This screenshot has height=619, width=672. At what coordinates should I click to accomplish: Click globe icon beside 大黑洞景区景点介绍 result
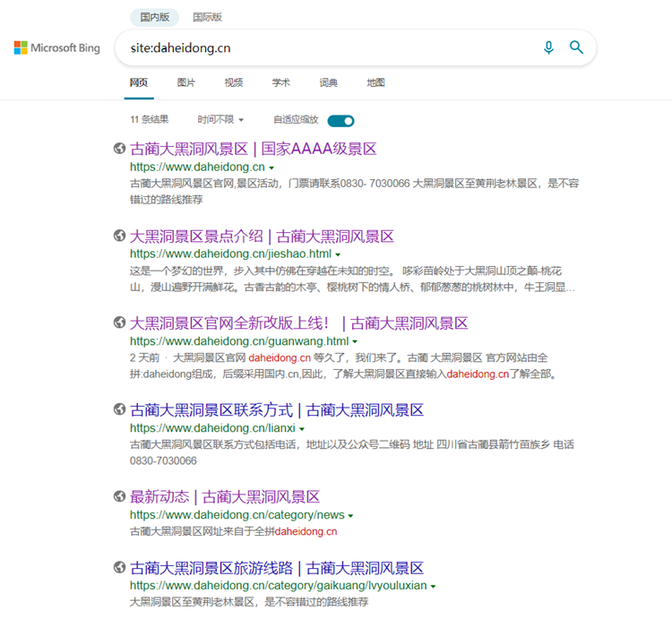coord(119,236)
